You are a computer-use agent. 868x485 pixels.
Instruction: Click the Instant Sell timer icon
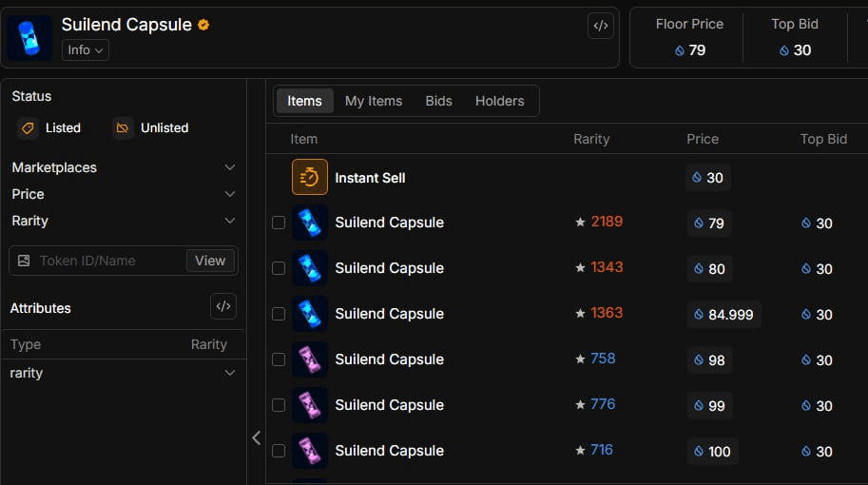point(309,177)
